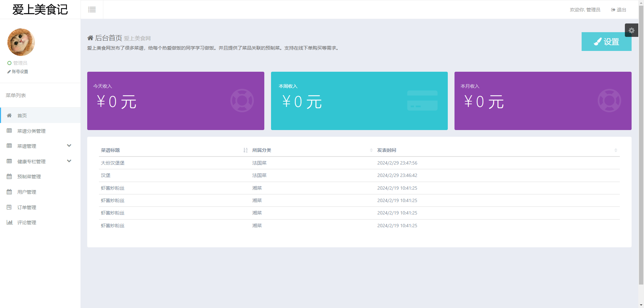
Task: Open 评论管理 in the sidebar
Action: [x=40, y=222]
